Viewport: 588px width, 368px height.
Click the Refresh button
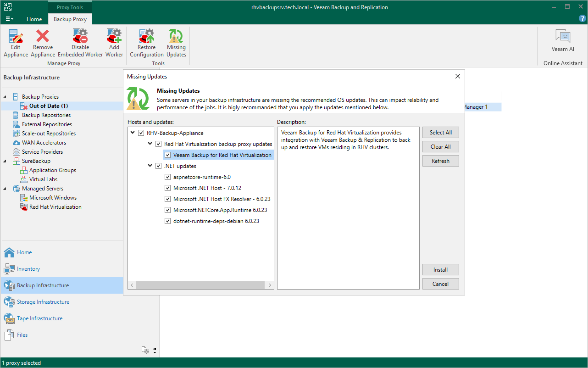point(441,161)
